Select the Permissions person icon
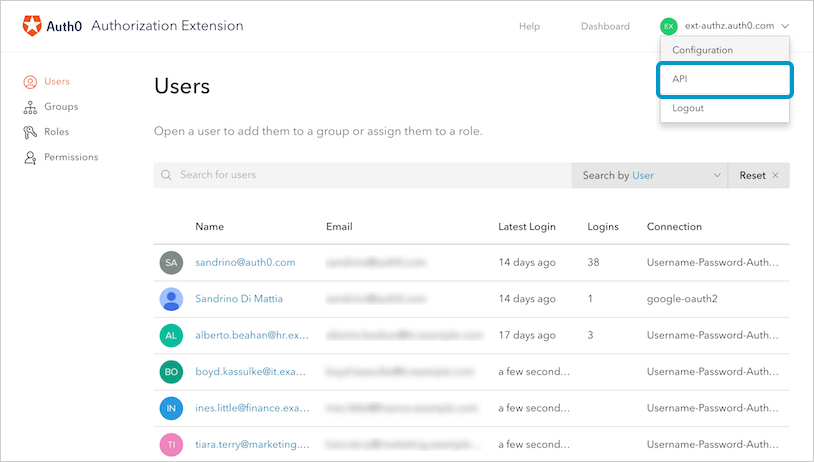814x462 pixels. [30, 157]
